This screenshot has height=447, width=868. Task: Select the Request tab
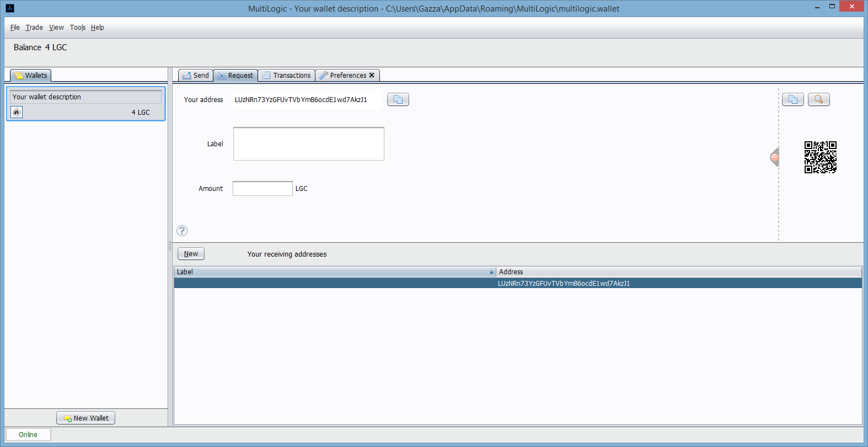click(235, 75)
